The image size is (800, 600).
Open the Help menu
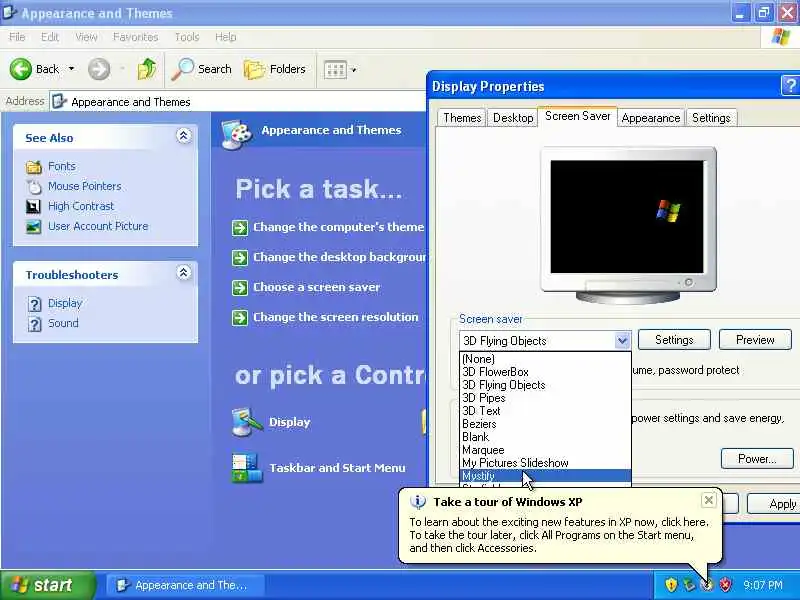[x=225, y=37]
